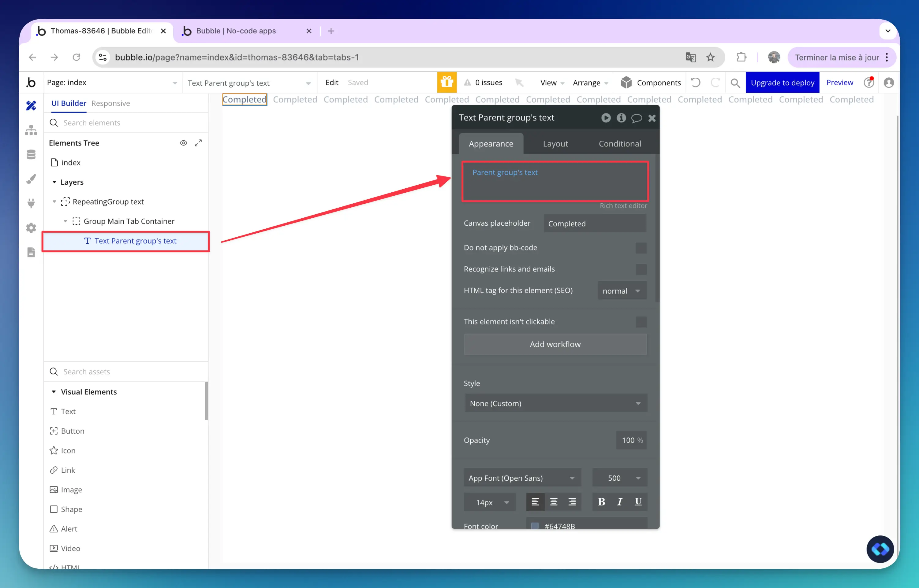Open the Workflow tab icon in sidebar
Image resolution: width=919 pixels, height=588 pixels.
[x=31, y=130]
